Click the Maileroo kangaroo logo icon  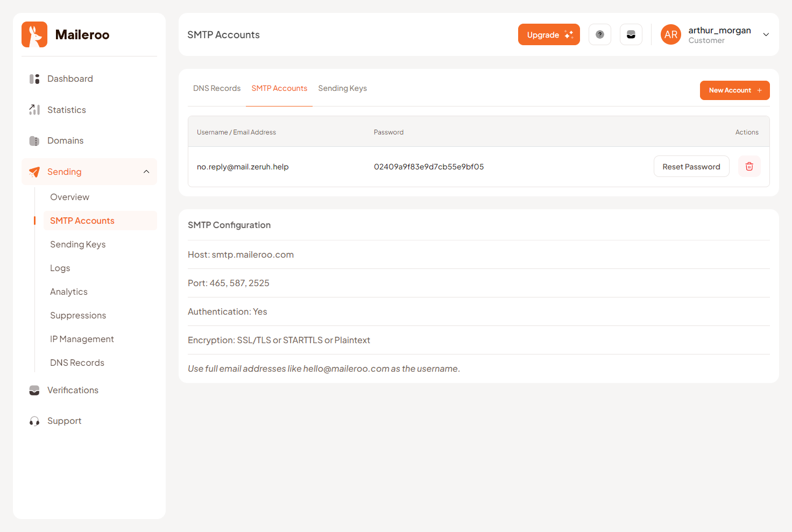(34, 34)
